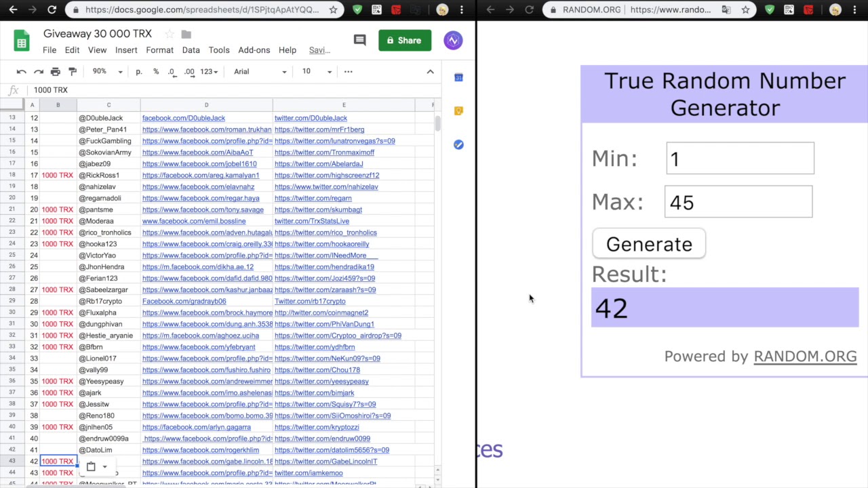868x488 pixels.
Task: Open the Google account avatar in Sheets
Action: pos(453,41)
